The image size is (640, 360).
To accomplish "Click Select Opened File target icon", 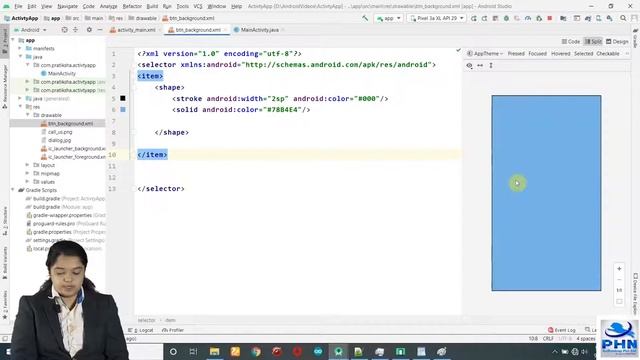I will tap(64, 30).
